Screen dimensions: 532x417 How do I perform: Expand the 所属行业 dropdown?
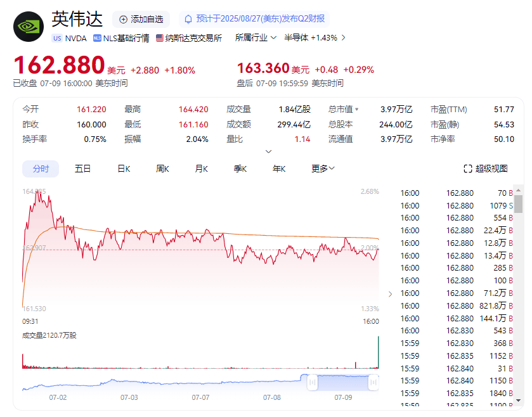(256, 37)
